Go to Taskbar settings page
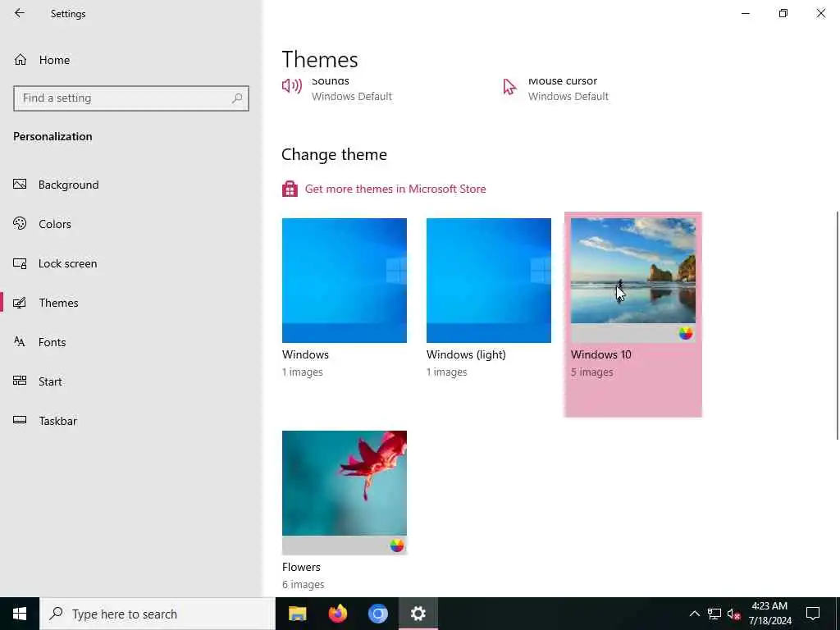The image size is (840, 630). tap(131, 421)
